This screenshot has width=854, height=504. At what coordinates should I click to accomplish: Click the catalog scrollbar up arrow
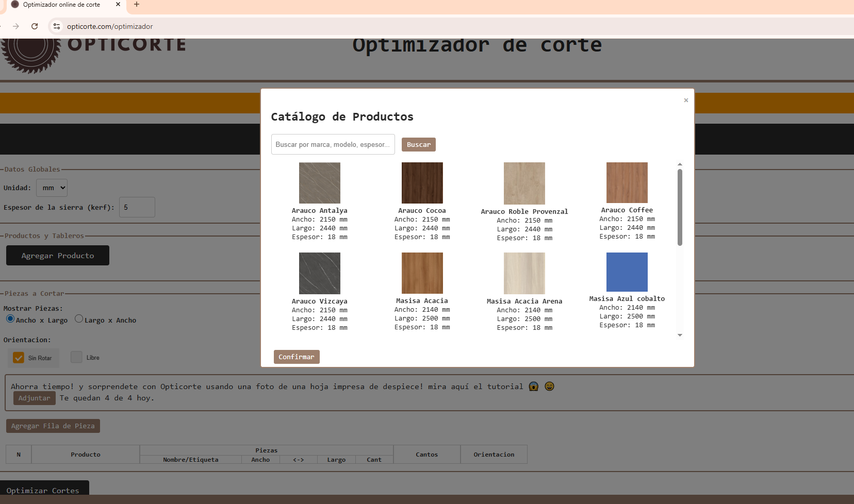pyautogui.click(x=680, y=164)
